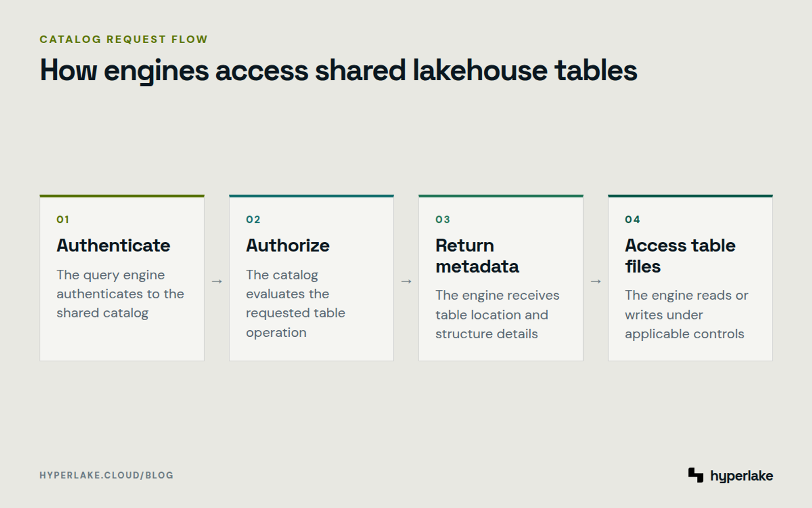Viewport: 812px width, 508px height.
Task: Click the Access table files heading
Action: [x=680, y=256]
